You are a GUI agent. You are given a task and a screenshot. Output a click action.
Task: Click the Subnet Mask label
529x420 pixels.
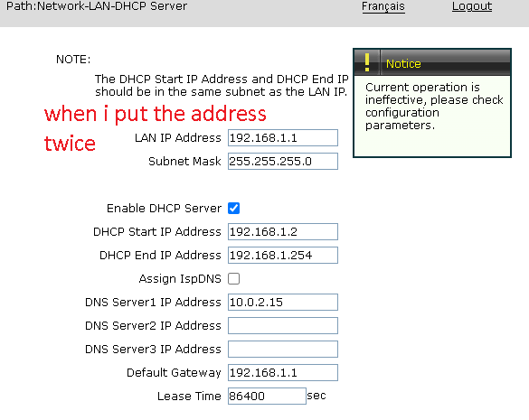[x=184, y=162]
